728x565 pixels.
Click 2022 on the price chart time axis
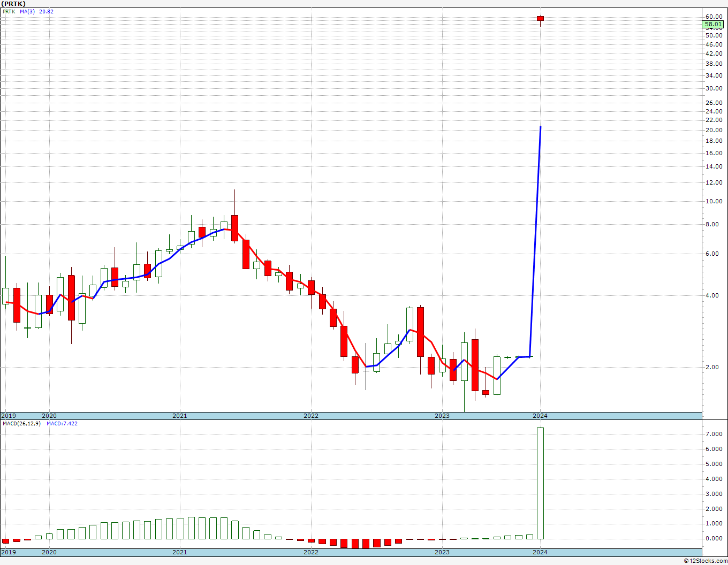(x=311, y=416)
